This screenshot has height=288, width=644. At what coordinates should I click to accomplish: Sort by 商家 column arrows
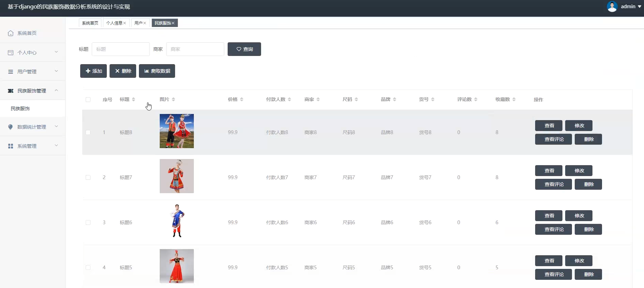coord(318,99)
